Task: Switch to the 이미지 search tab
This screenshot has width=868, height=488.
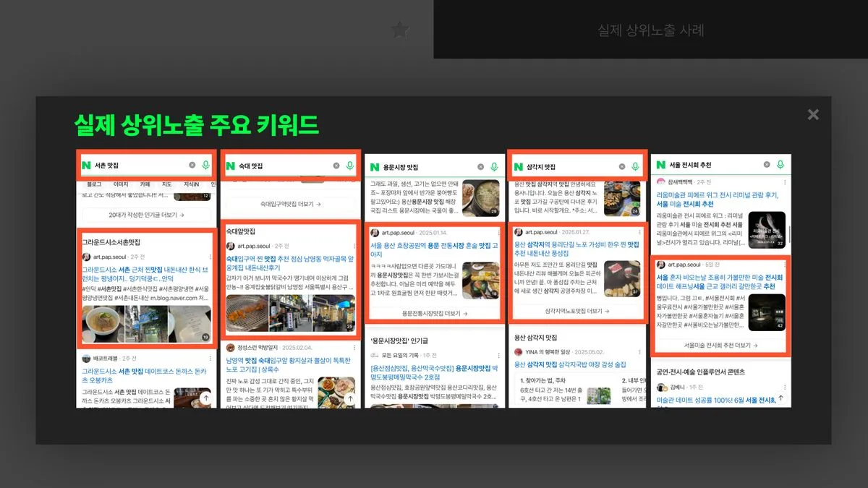Action: [x=119, y=184]
